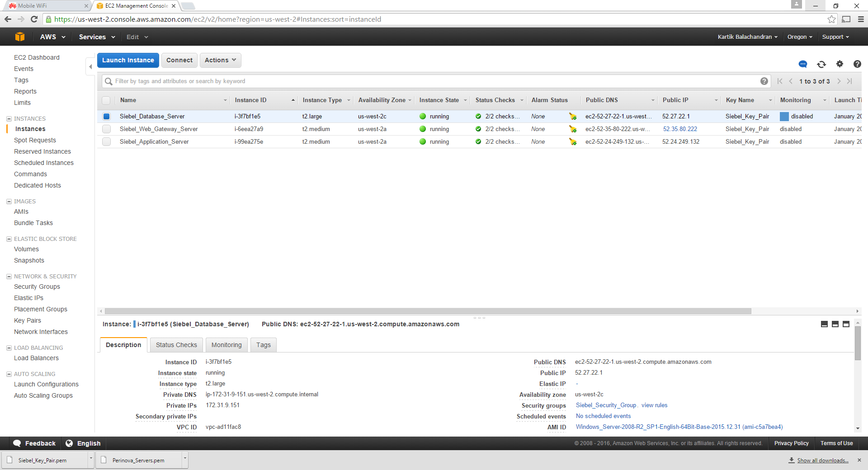The height and width of the screenshot is (470, 868).
Task: Create alarm icon for Siebel_Database_Server row
Action: click(573, 117)
